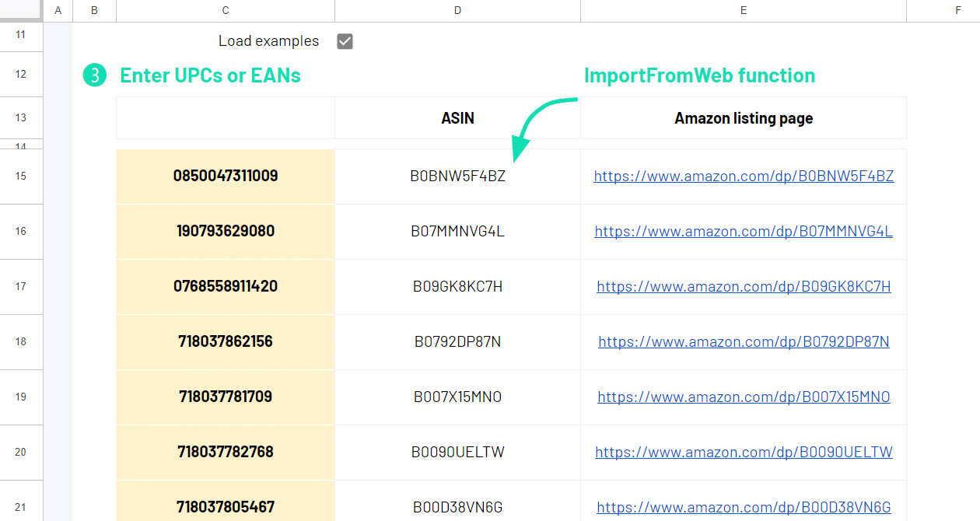Select UPC cell 190793629080

[226, 232]
